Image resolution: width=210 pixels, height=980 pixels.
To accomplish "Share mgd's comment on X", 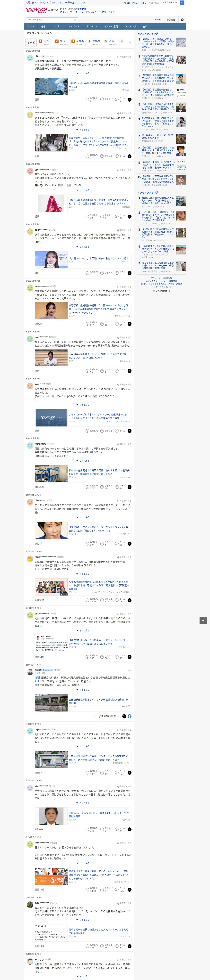I will (x=130, y=600).
